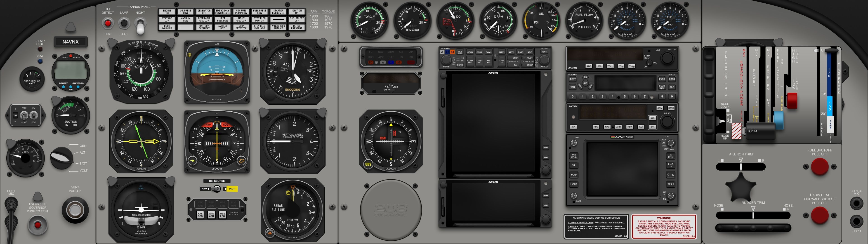Click the yellow OBS knob on the CDI
The width and height of the screenshot is (868, 244).
tap(368, 164)
